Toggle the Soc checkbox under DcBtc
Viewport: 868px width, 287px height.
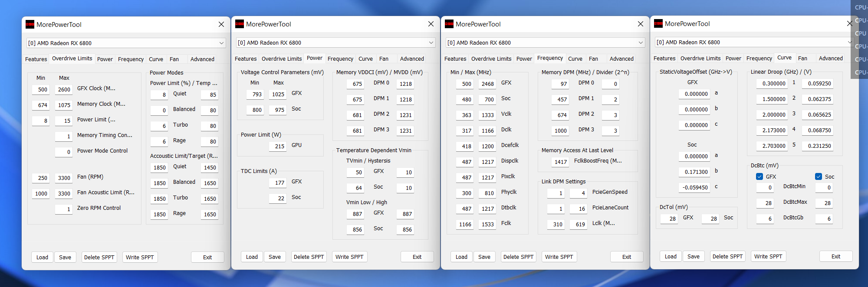tap(819, 176)
